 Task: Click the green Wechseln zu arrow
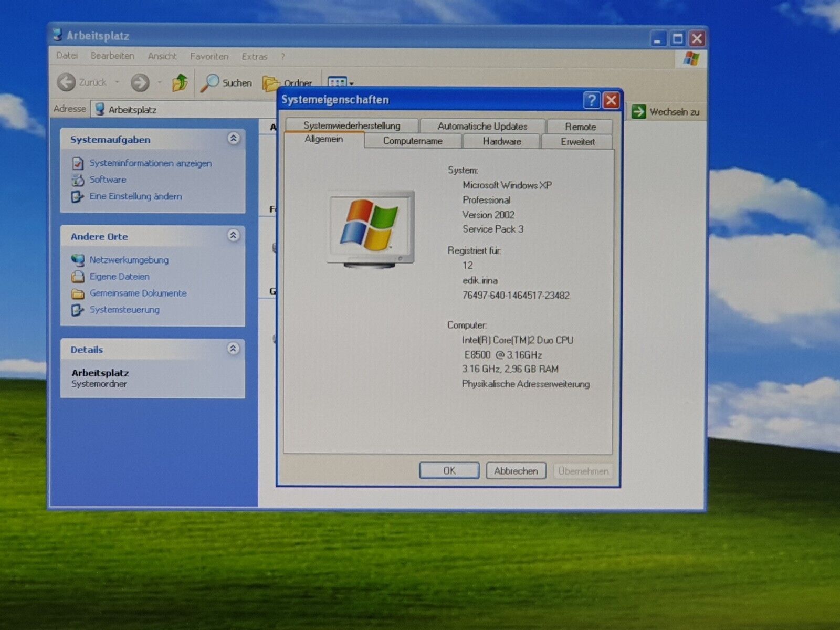pyautogui.click(x=639, y=111)
